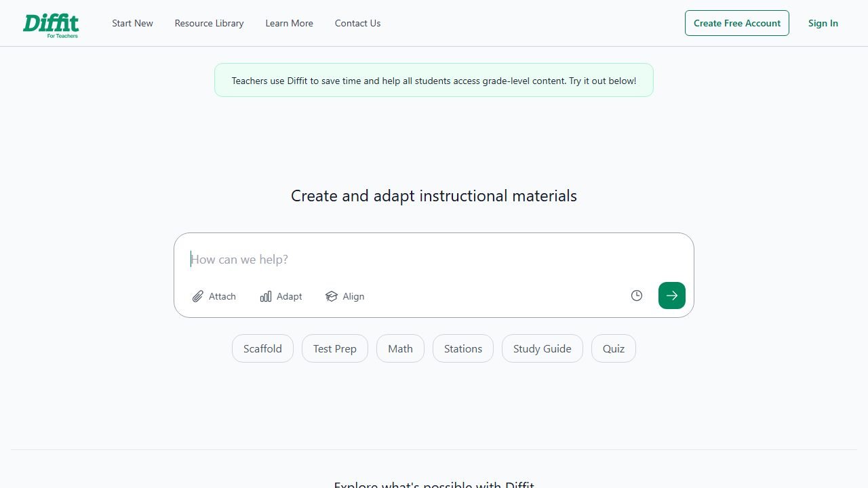Click the green 'Teachers use Diffit' banner text
Viewport: 868px width, 488px height.
pyautogui.click(x=434, y=81)
